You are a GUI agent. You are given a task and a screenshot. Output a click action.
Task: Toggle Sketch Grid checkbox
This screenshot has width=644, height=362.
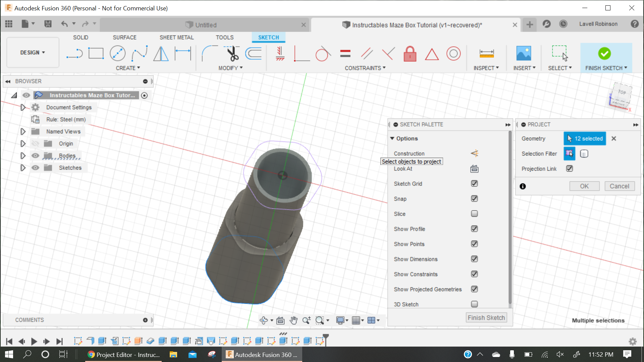click(474, 184)
